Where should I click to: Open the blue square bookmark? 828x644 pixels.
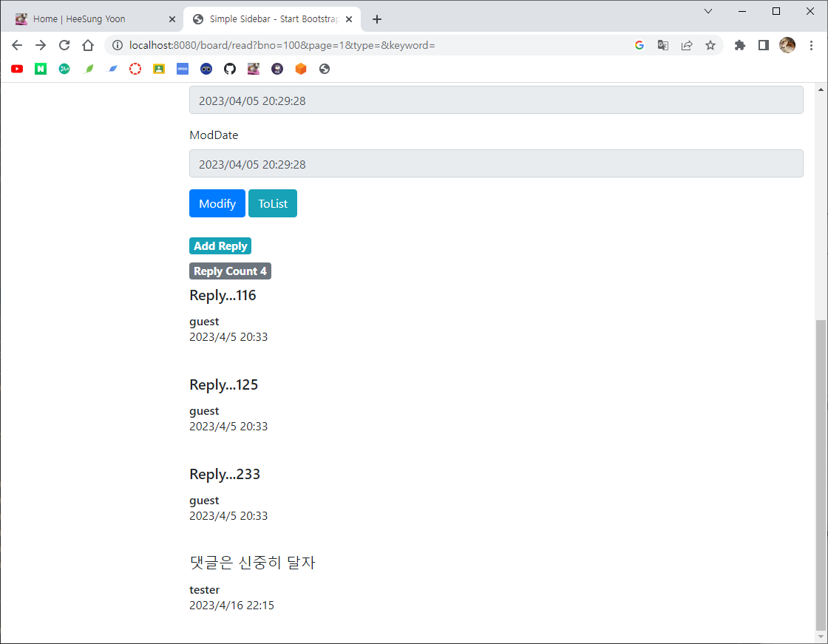(183, 69)
